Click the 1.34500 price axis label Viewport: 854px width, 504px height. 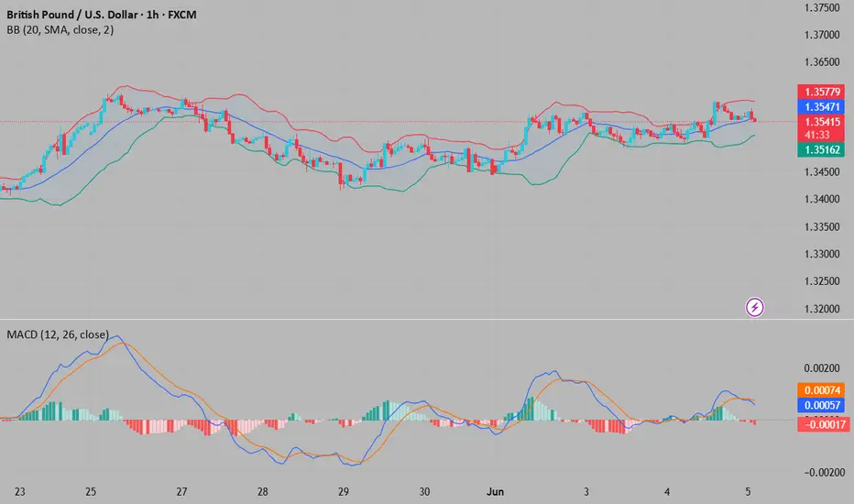pyautogui.click(x=822, y=171)
